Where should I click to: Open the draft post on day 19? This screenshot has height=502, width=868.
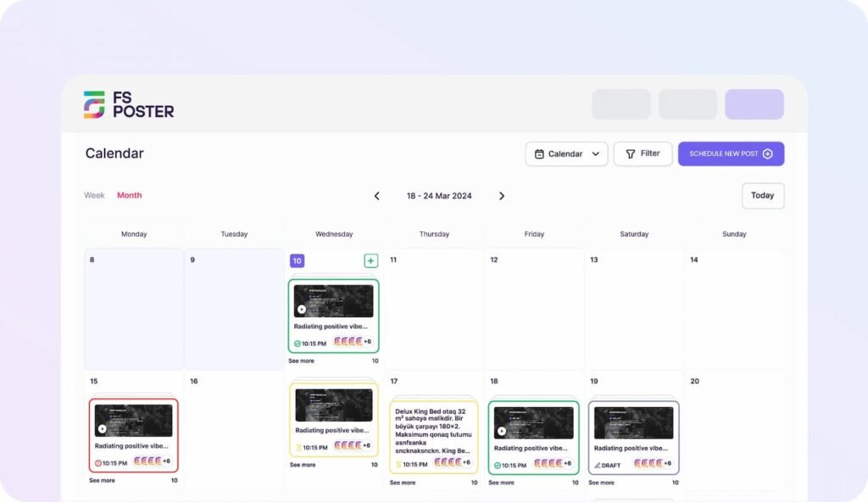tap(633, 438)
